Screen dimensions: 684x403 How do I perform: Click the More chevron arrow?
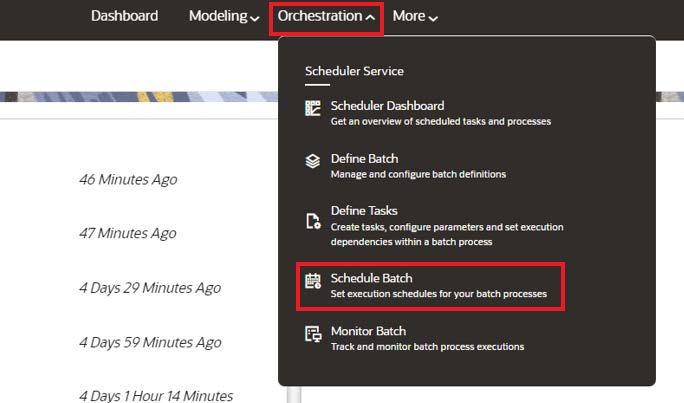tap(433, 18)
